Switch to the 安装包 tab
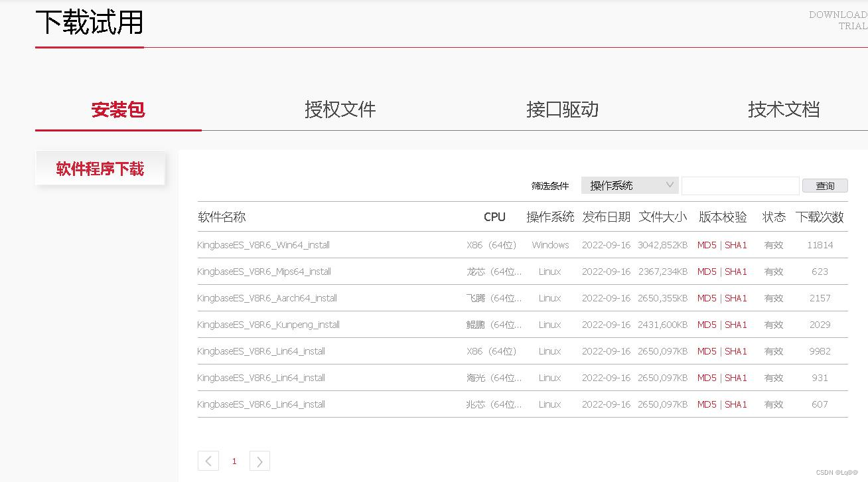 [x=118, y=110]
